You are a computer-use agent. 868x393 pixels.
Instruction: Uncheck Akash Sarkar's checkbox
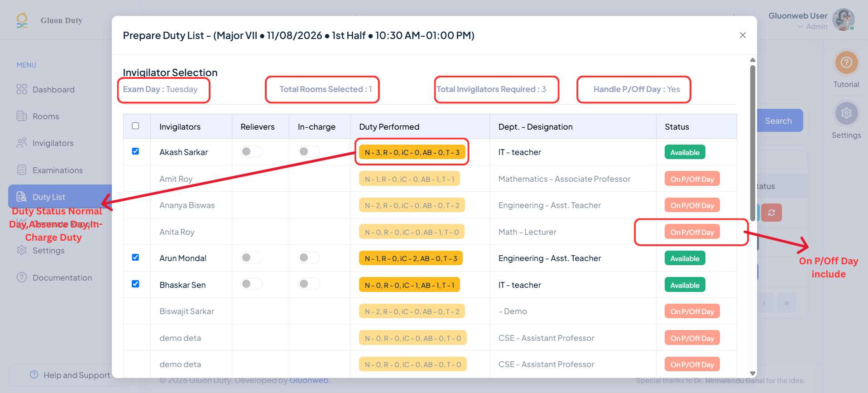(x=135, y=151)
